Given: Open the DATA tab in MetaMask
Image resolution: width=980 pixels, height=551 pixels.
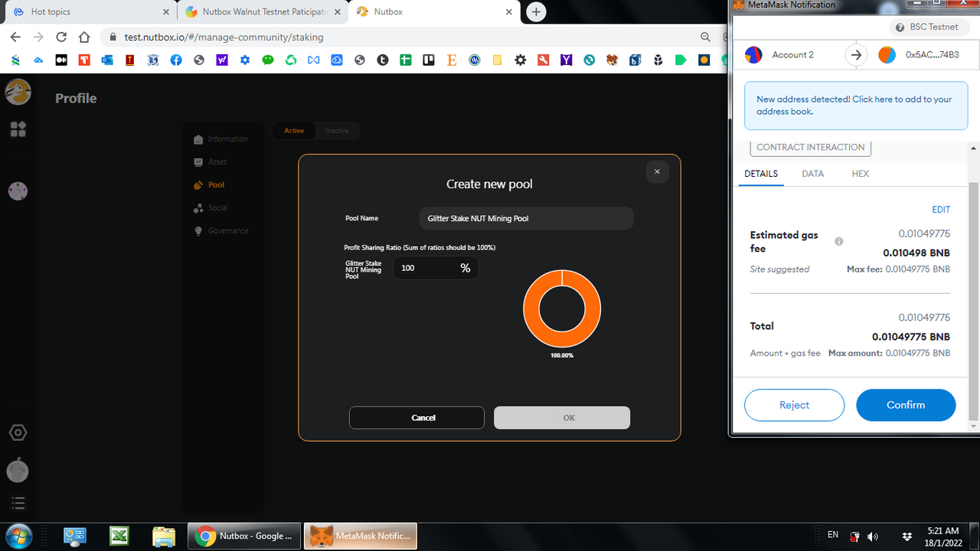Looking at the screenshot, I should [813, 174].
